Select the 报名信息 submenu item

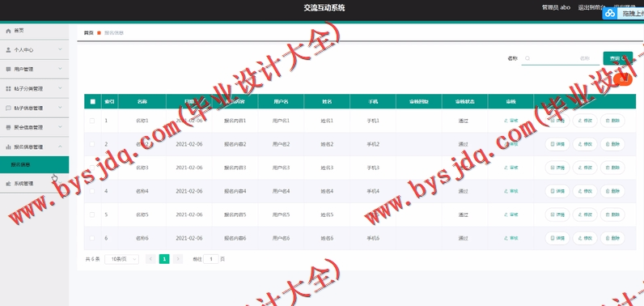click(x=35, y=165)
